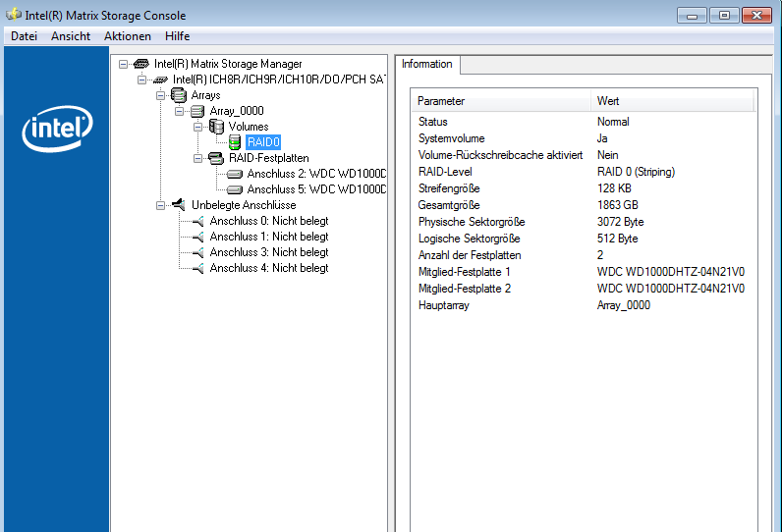Click the green RAID0 volume icon
Image resolution: width=782 pixels, height=532 pixels.
[235, 142]
